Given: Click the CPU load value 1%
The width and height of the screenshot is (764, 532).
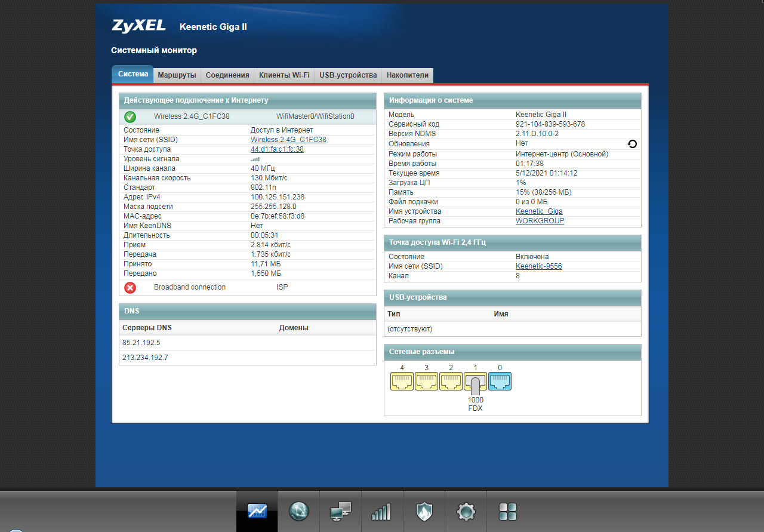Looking at the screenshot, I should coord(521,183).
